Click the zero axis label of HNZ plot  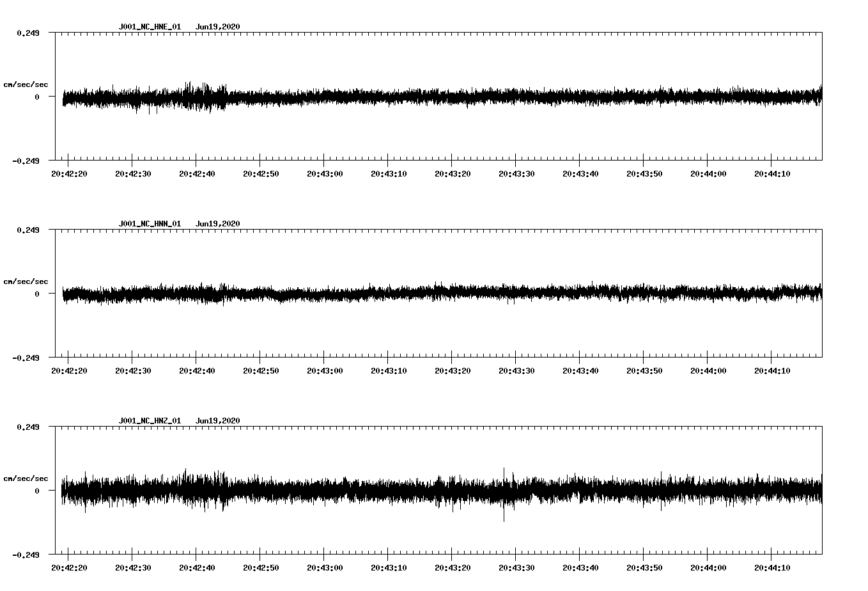click(x=37, y=491)
